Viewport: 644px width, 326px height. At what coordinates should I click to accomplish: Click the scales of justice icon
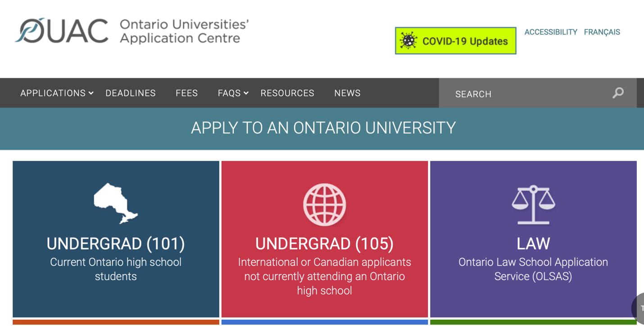click(x=533, y=204)
